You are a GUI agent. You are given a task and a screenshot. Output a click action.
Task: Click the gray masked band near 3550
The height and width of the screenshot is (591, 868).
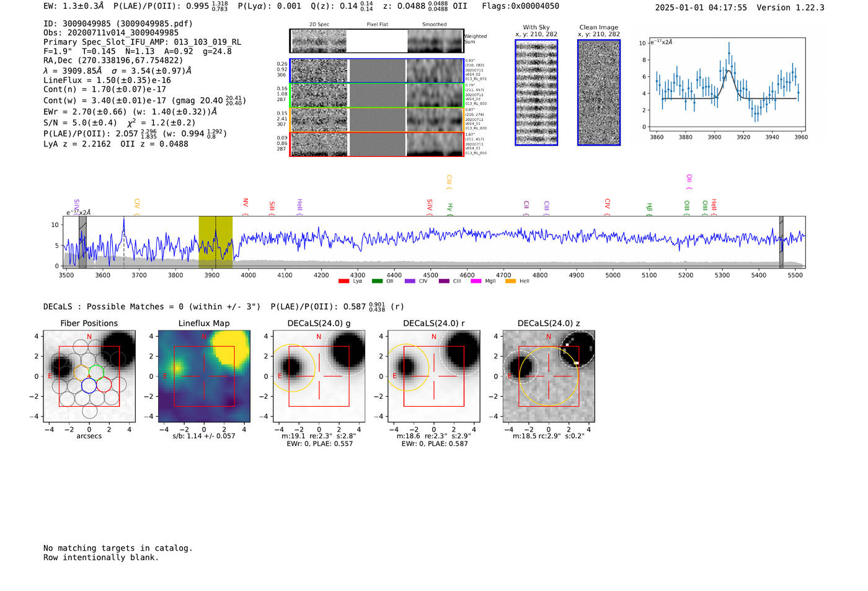coord(82,242)
